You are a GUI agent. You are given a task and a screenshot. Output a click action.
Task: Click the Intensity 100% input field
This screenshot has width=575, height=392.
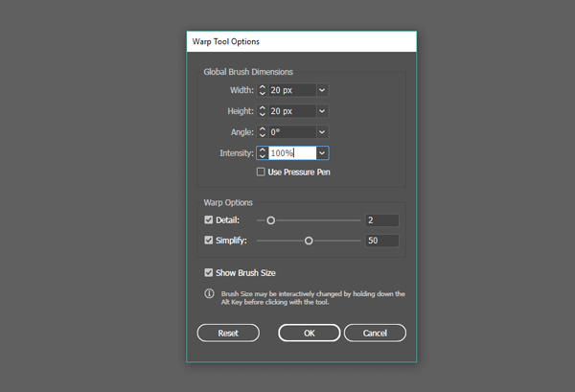click(292, 153)
